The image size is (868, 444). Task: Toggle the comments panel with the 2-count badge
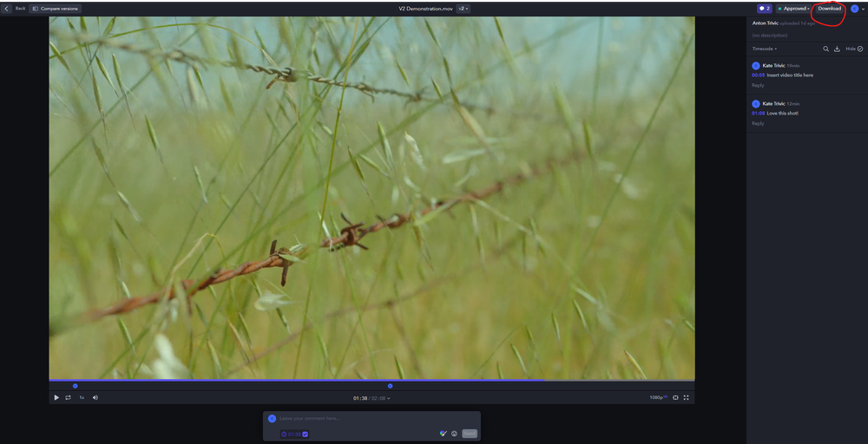coord(765,9)
